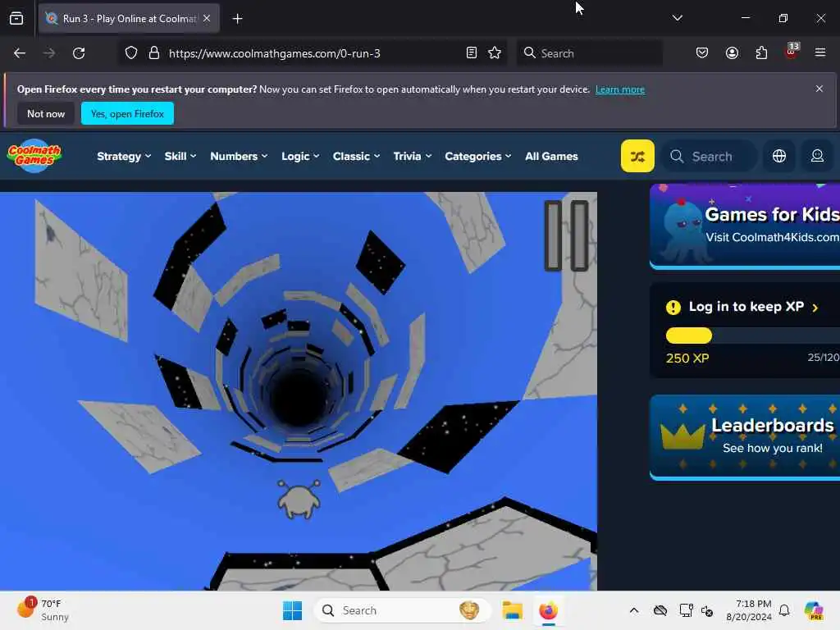Viewport: 840px width, 630px height.
Task: Open the Windows Start menu
Action: point(292,610)
